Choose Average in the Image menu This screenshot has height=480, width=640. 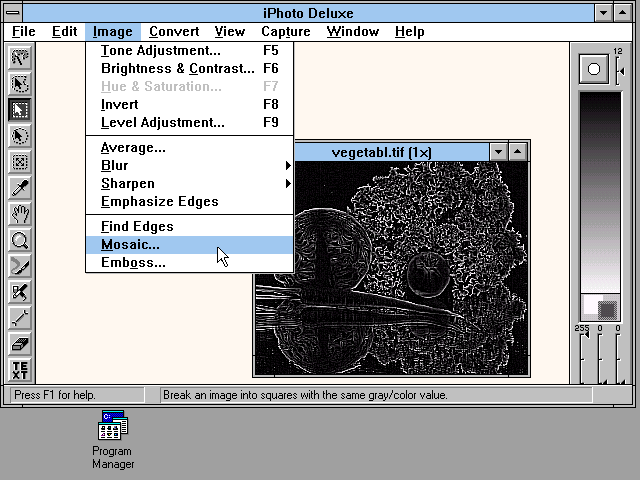pos(189,148)
